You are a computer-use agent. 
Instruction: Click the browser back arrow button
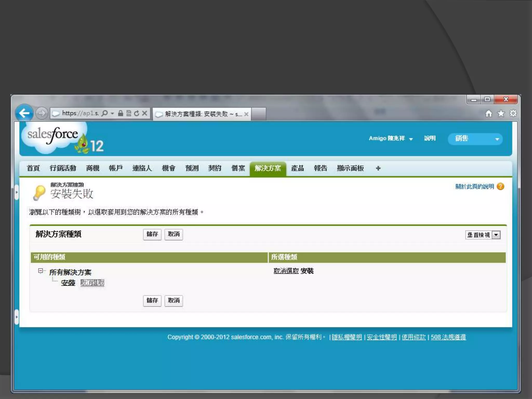[24, 113]
